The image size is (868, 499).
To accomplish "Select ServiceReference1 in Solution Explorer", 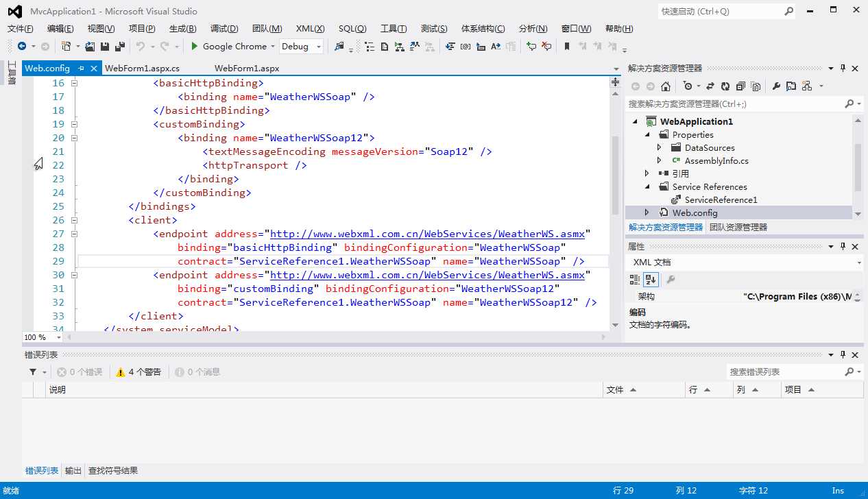I will 721,199.
